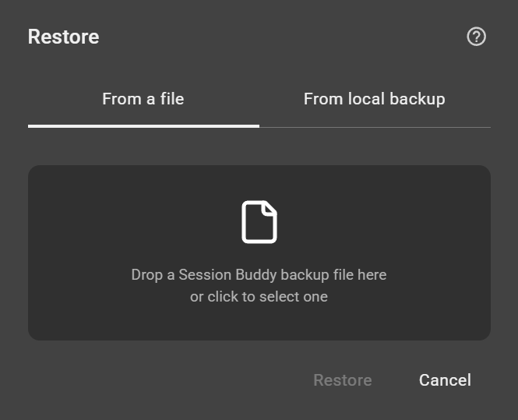
Task: Open help via the question mark icon
Action: coord(476,37)
